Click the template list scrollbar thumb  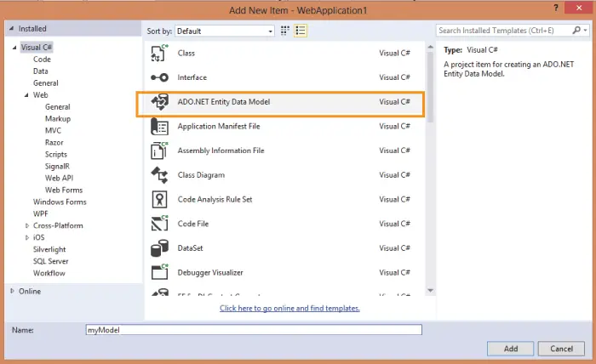[430, 88]
